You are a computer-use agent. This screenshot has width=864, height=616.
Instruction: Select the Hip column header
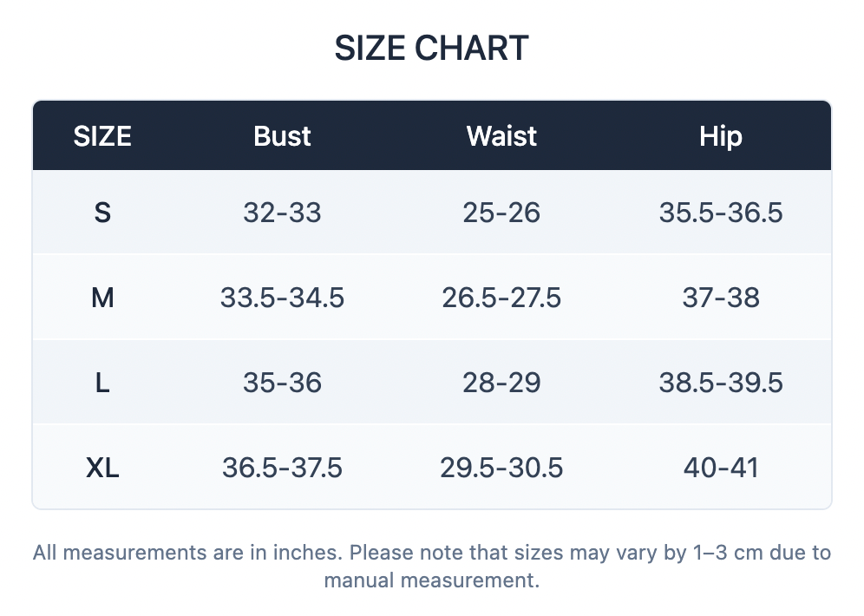click(x=721, y=136)
